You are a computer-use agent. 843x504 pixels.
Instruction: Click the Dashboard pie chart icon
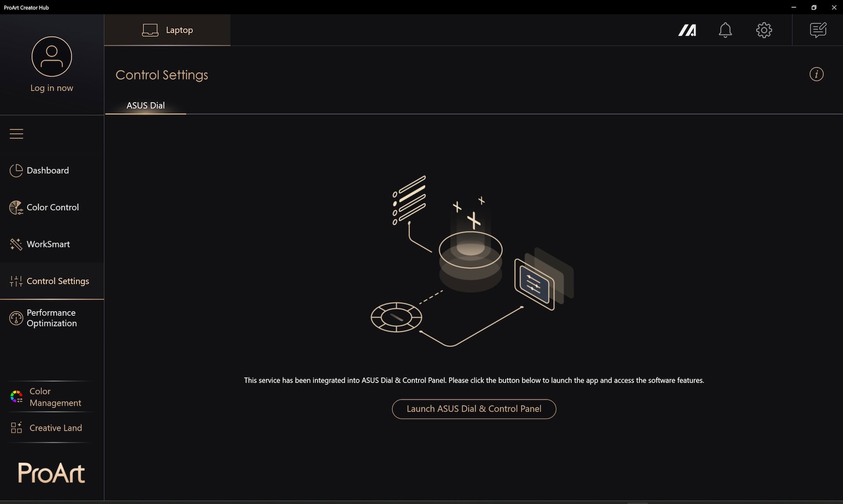[16, 170]
